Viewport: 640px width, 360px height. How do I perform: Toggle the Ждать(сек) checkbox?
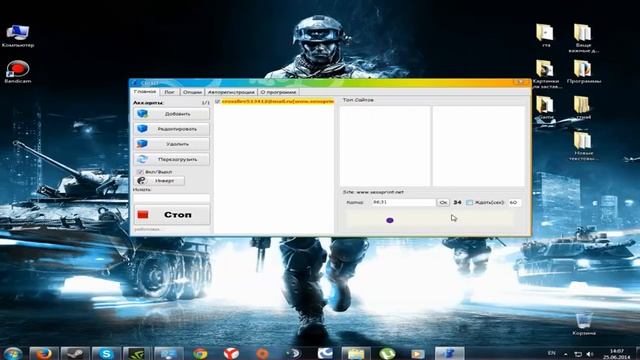click(469, 202)
